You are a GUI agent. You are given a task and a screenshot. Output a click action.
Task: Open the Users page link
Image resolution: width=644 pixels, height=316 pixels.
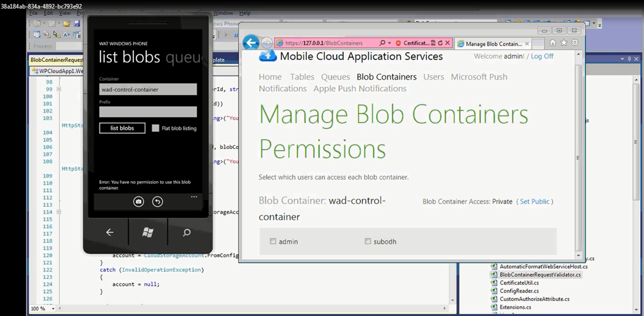[x=434, y=77]
